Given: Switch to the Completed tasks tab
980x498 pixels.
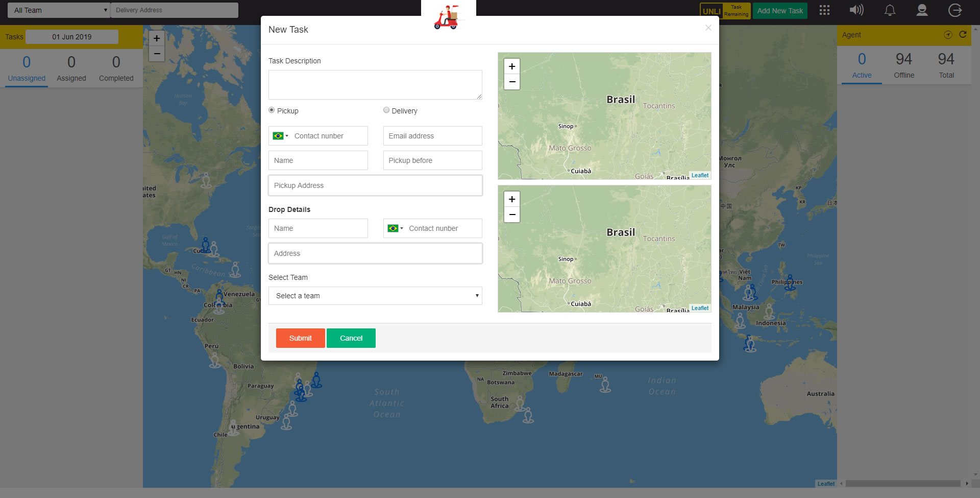Looking at the screenshot, I should (x=116, y=69).
